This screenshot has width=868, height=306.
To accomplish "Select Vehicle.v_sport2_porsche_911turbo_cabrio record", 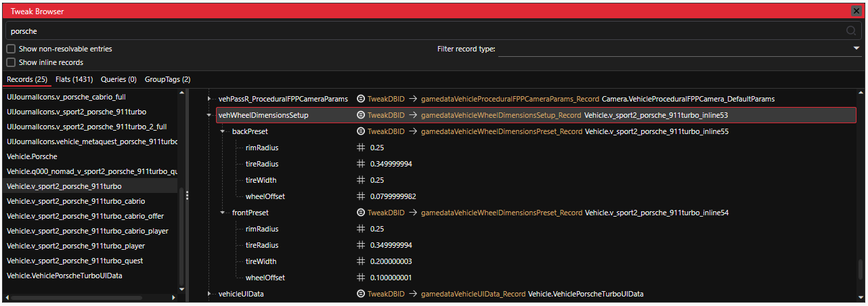I will tap(75, 201).
